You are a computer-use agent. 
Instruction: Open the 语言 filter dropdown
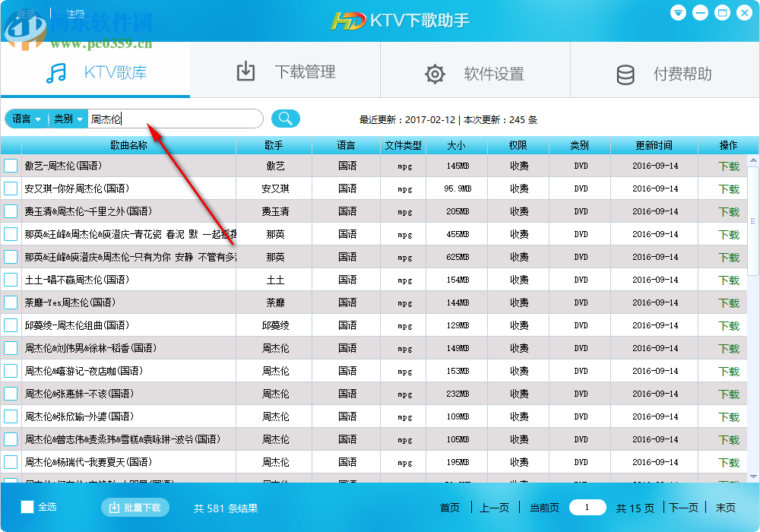coord(21,119)
